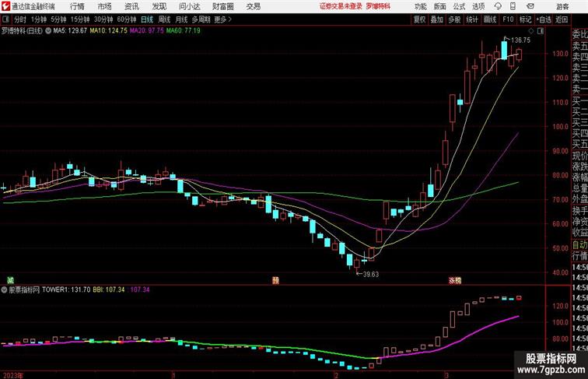Image resolution: width=588 pixels, height=379 pixels.
Task: Click the 复权 toolbar button
Action: coord(419,19)
